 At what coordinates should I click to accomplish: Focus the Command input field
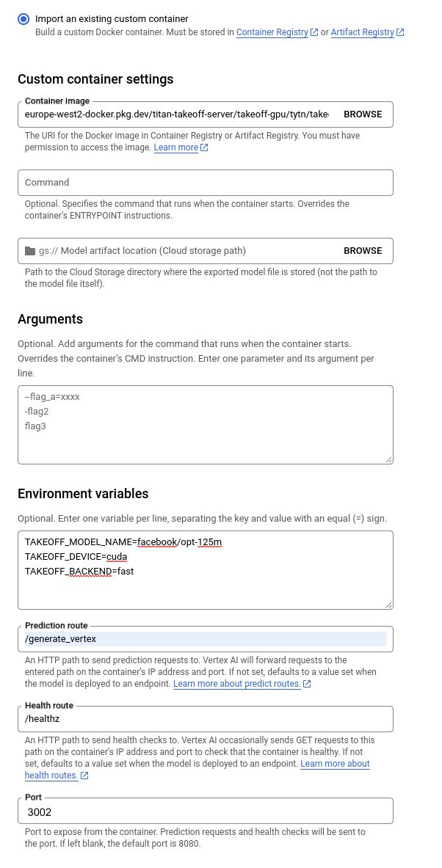[205, 183]
